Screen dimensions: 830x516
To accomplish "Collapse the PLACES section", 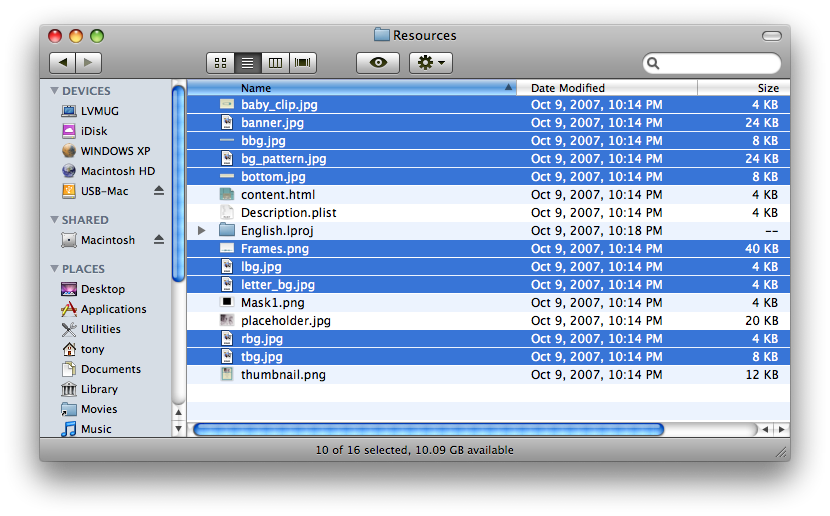I will click(x=54, y=268).
